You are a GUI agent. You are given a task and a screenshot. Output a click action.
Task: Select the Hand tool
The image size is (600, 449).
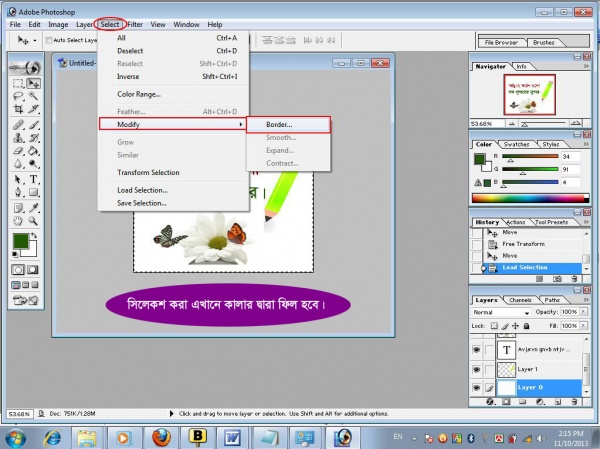(18, 221)
